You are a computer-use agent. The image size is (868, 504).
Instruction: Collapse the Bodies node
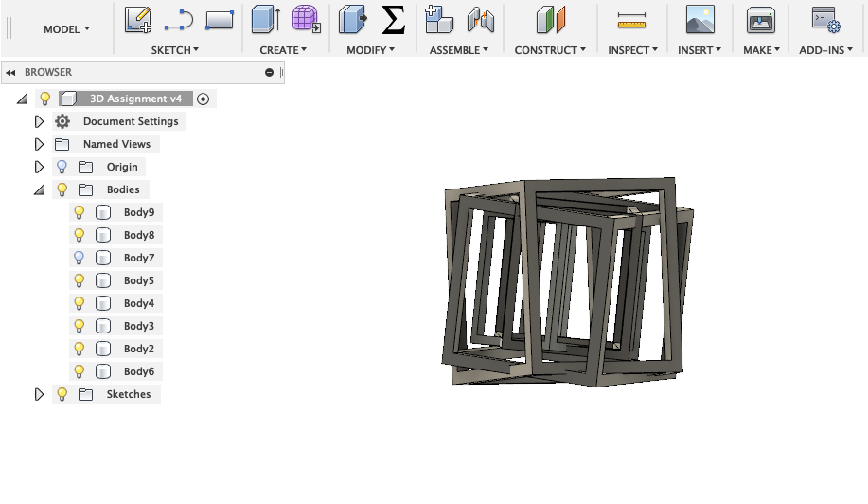pyautogui.click(x=40, y=190)
